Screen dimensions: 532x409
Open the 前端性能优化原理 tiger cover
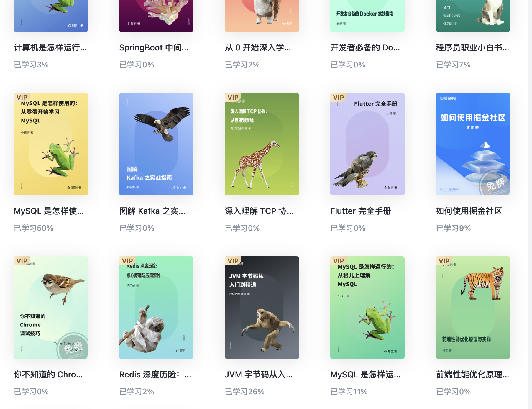click(473, 308)
